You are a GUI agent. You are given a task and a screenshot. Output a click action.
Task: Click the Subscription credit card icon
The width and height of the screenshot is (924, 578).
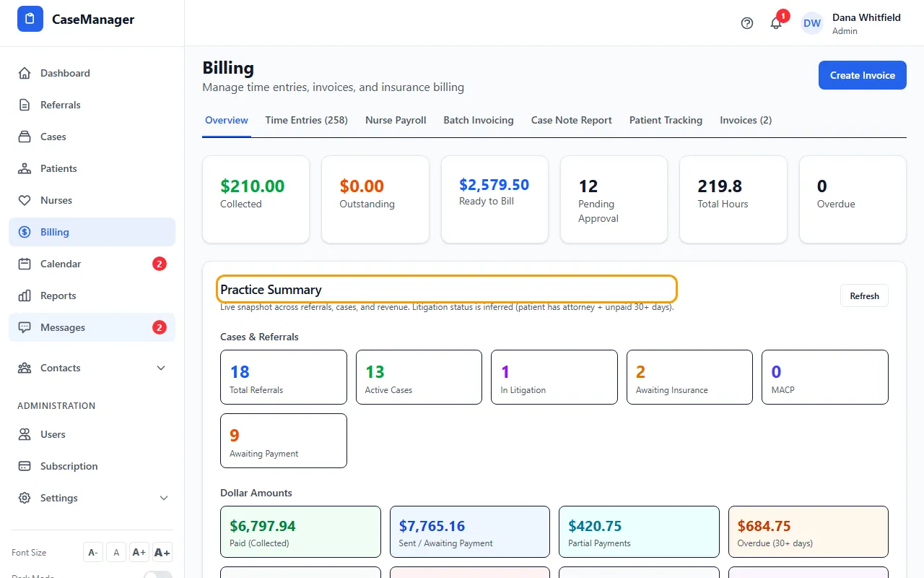(25, 466)
